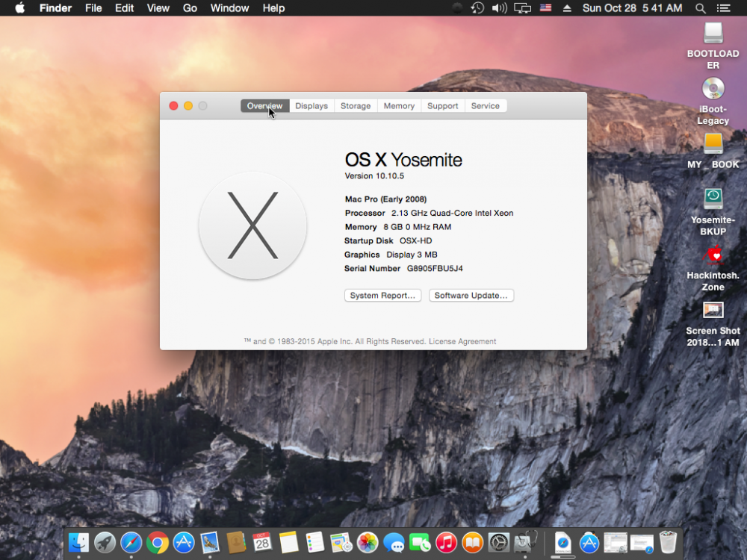The image size is (747, 560).
Task: Click the Version 10.10.5 text
Action: click(x=374, y=175)
